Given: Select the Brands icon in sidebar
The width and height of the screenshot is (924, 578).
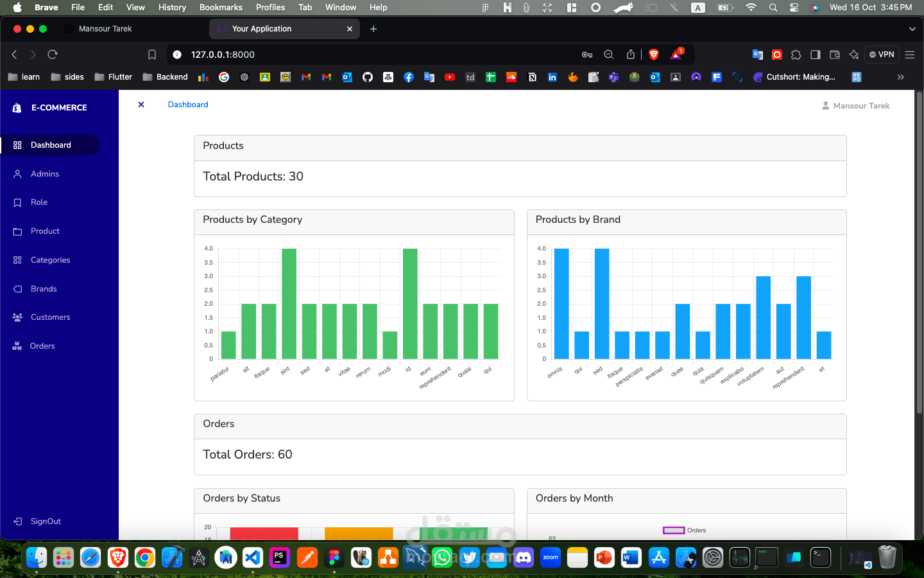Looking at the screenshot, I should coord(17,288).
